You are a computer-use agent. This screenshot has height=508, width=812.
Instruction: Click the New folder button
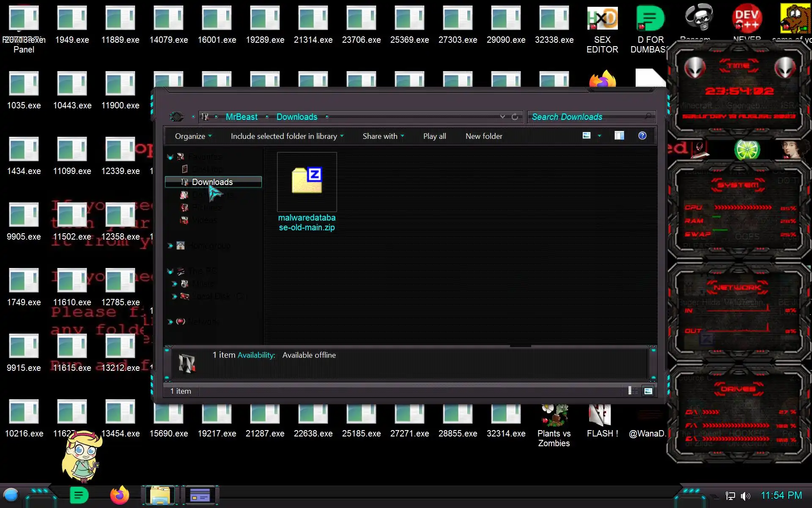(484, 136)
